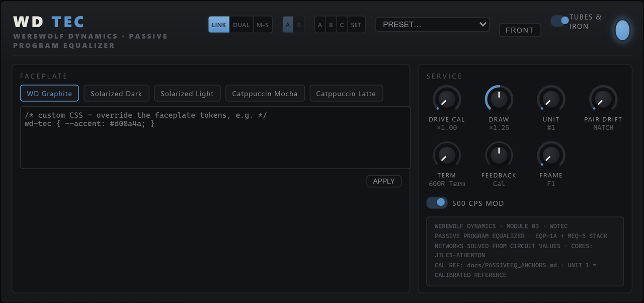This screenshot has width=644, height=303.
Task: Click the DRIVE CAL knob
Action: [447, 99]
